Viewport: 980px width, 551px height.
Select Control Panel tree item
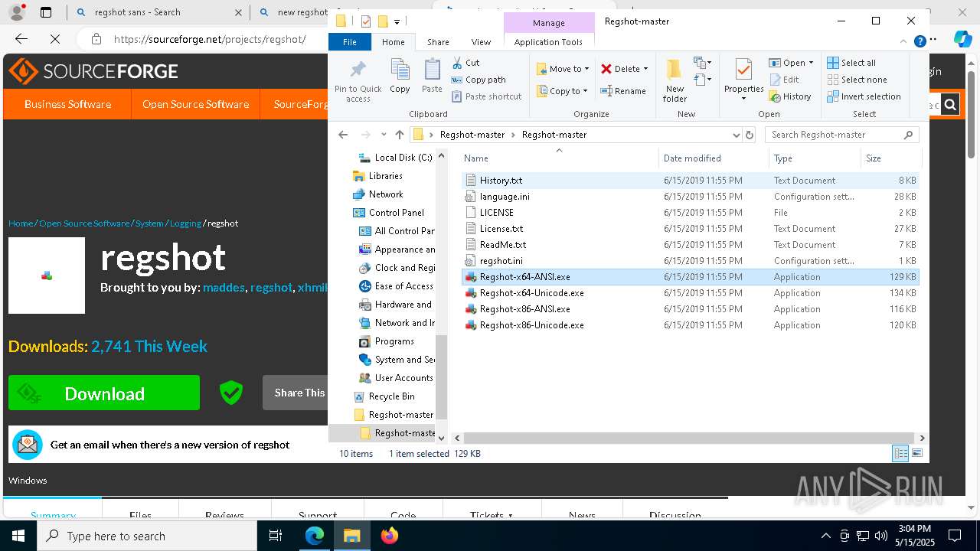pyautogui.click(x=396, y=213)
